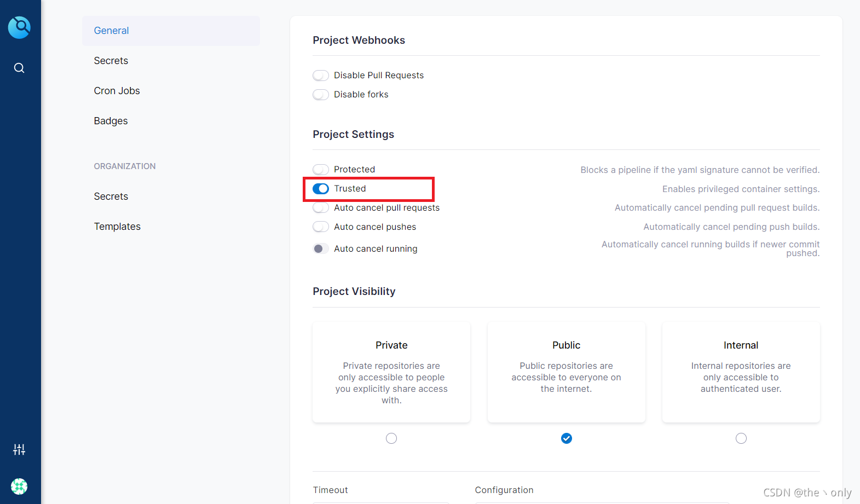Click the Protected label text

(x=354, y=170)
